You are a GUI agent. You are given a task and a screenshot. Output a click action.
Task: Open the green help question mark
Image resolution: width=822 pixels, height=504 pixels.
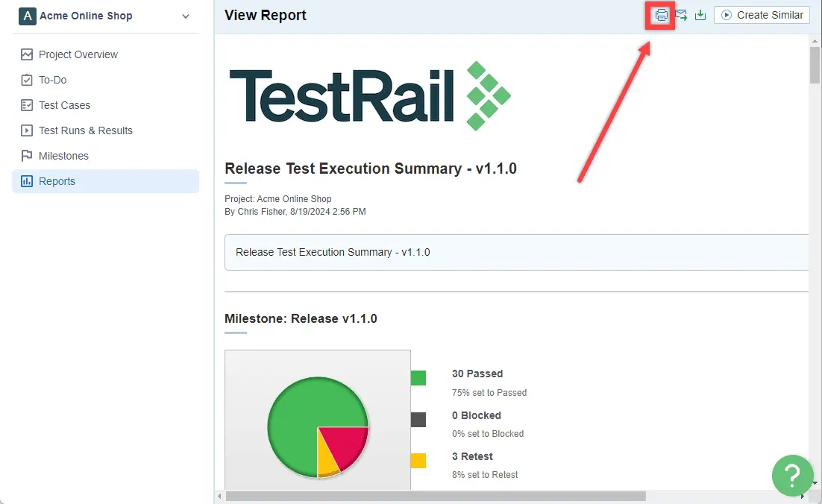[x=792, y=475]
